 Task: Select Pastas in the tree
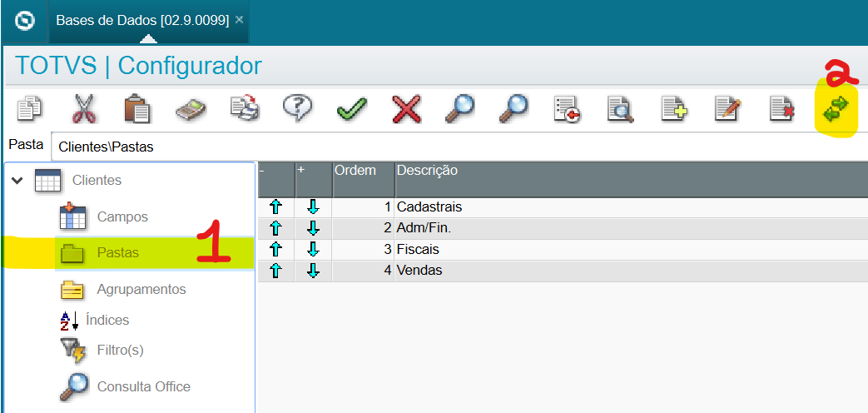tap(118, 253)
